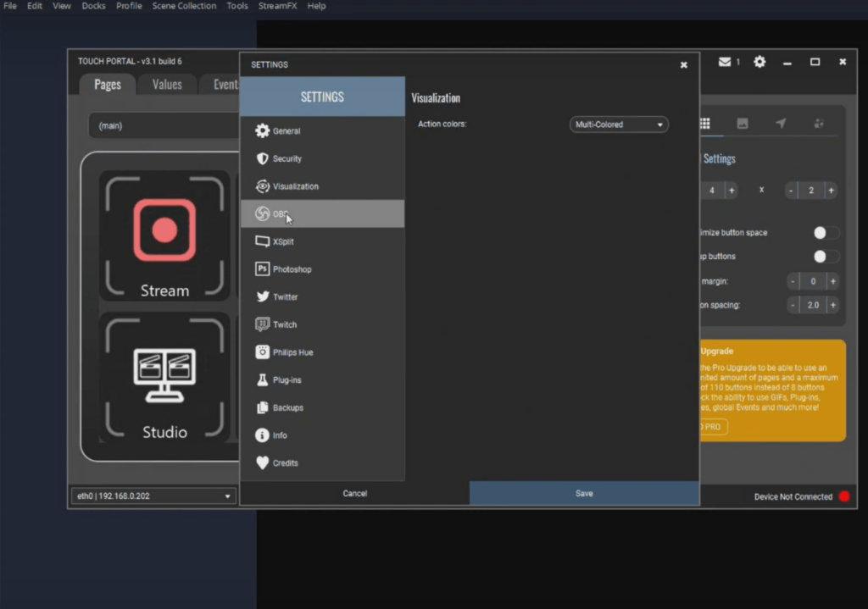The width and height of the screenshot is (868, 609).
Task: Open the Credits section in settings
Action: pos(322,463)
